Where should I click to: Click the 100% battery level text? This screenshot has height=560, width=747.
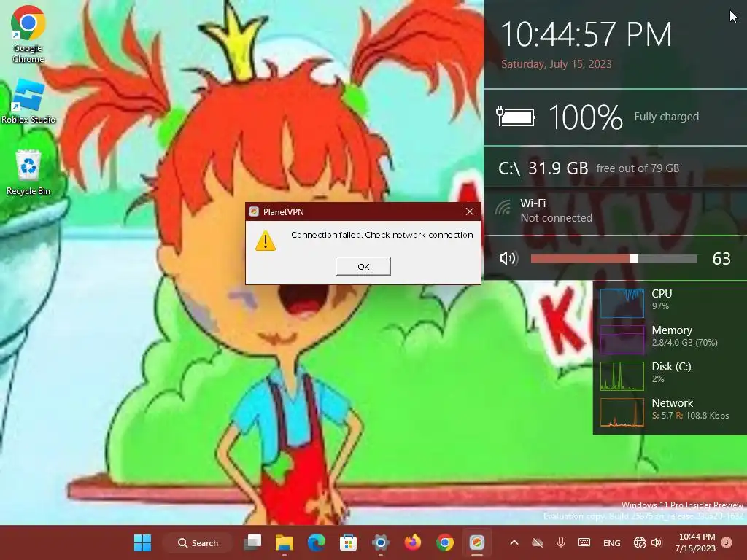point(586,117)
